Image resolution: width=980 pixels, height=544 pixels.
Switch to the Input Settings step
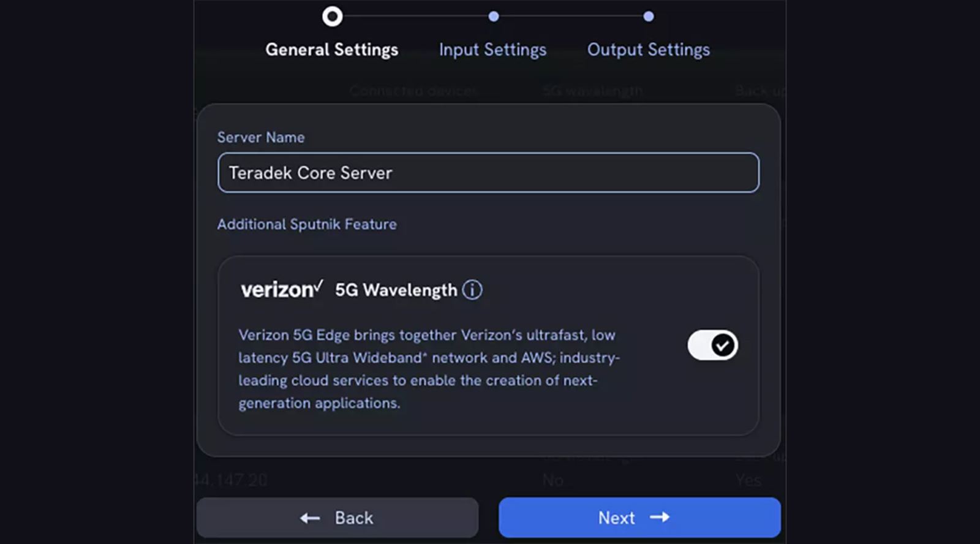[493, 50]
